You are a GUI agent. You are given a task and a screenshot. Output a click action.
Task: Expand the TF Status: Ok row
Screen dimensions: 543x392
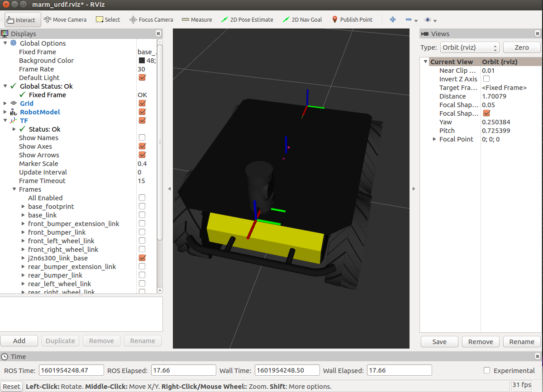click(x=14, y=129)
